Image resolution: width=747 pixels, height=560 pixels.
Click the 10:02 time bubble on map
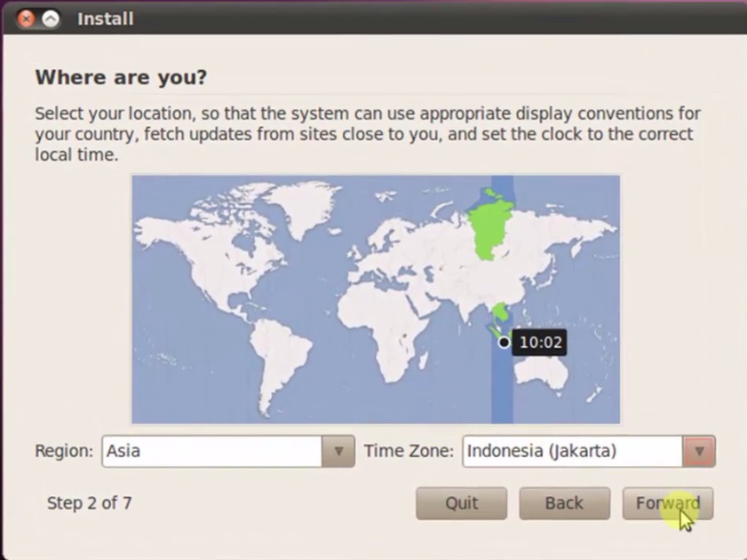click(x=540, y=342)
